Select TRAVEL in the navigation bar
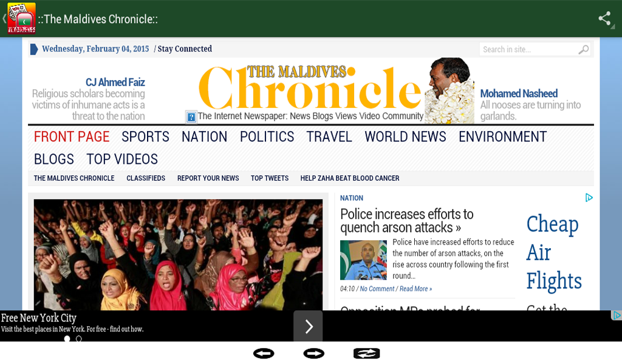The width and height of the screenshot is (622, 364). [329, 136]
